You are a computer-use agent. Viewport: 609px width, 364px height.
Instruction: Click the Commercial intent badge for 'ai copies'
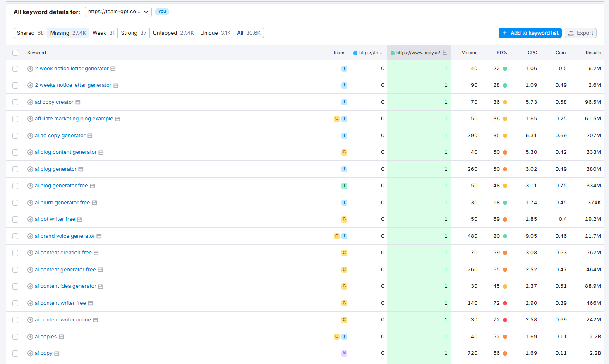(337, 337)
